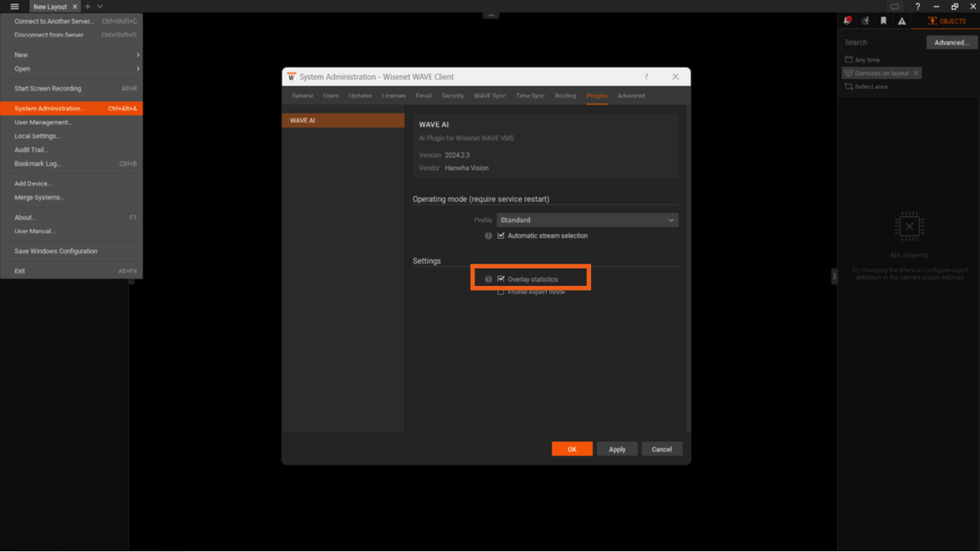Image resolution: width=980 pixels, height=552 pixels.
Task: Add a new layout tab with plus icon
Action: coord(88,6)
